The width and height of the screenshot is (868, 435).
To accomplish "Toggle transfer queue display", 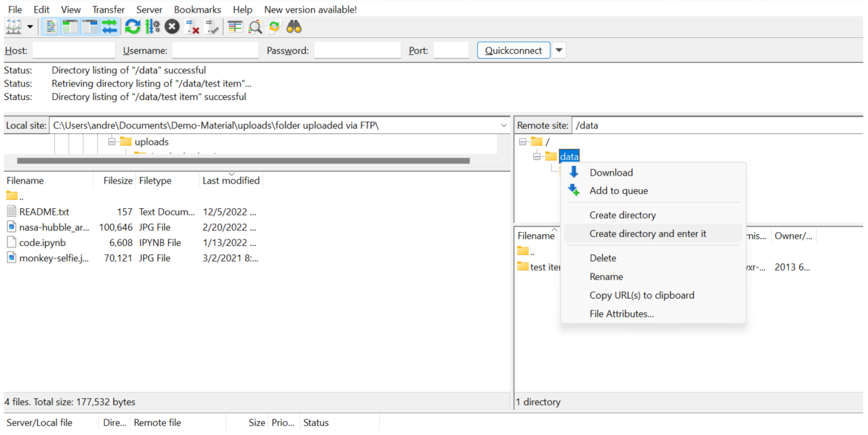I will point(109,27).
